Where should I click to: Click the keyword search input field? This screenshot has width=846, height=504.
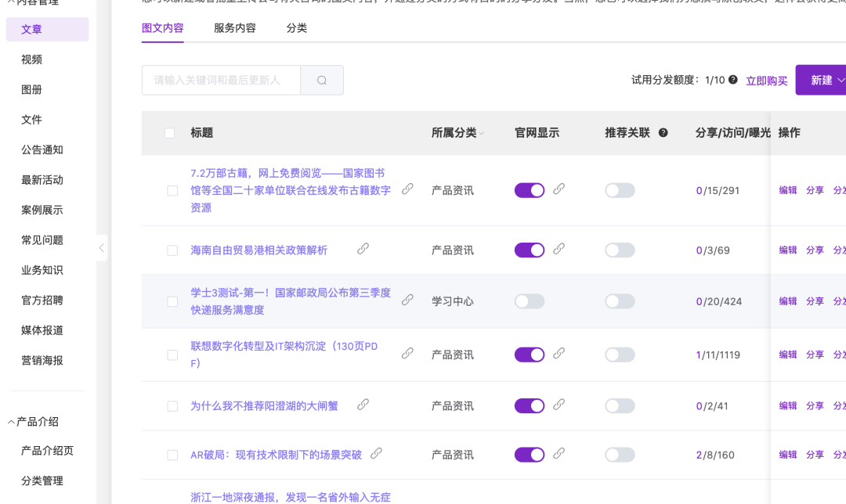(221, 81)
